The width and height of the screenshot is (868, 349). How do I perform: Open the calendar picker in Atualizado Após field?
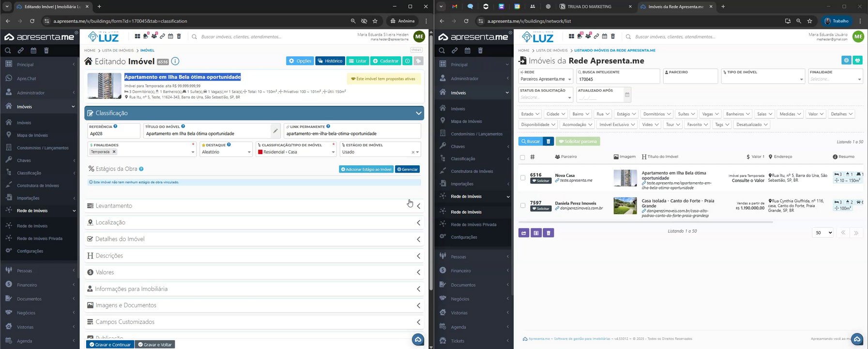pyautogui.click(x=627, y=95)
